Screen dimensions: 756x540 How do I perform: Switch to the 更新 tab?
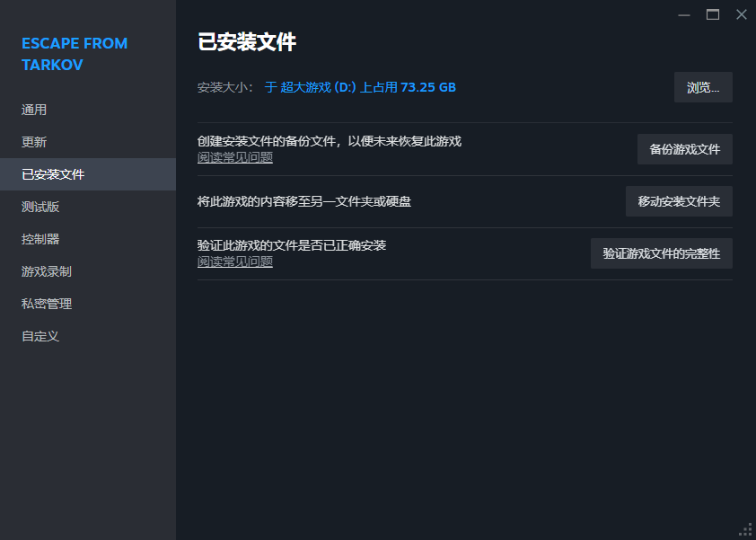coord(34,142)
